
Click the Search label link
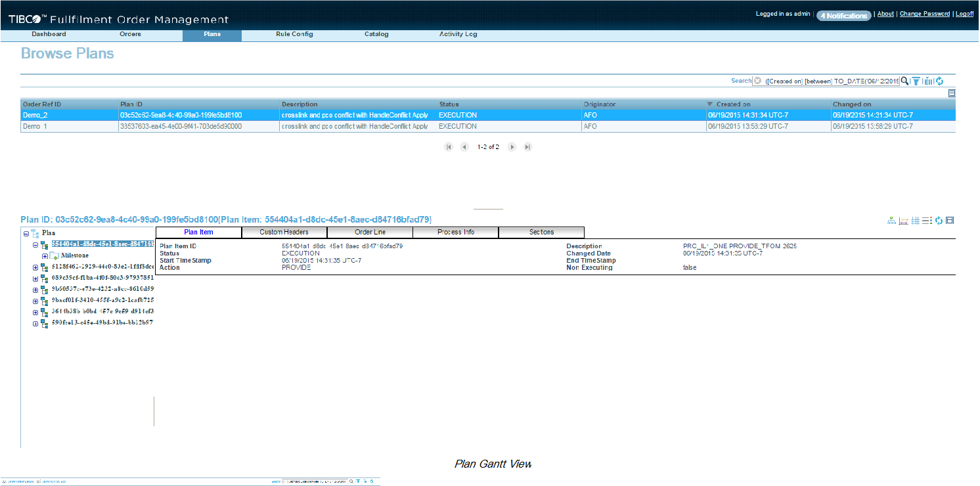click(741, 81)
